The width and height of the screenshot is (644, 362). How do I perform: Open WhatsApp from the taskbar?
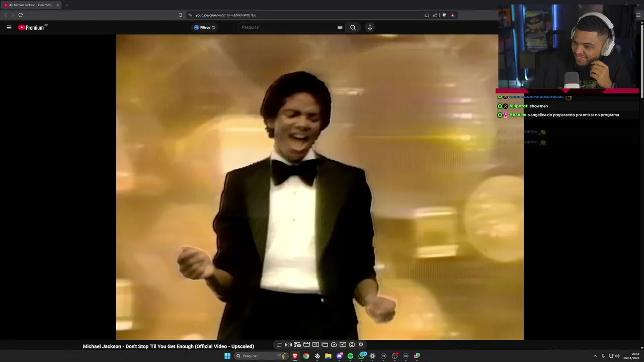pos(362,356)
